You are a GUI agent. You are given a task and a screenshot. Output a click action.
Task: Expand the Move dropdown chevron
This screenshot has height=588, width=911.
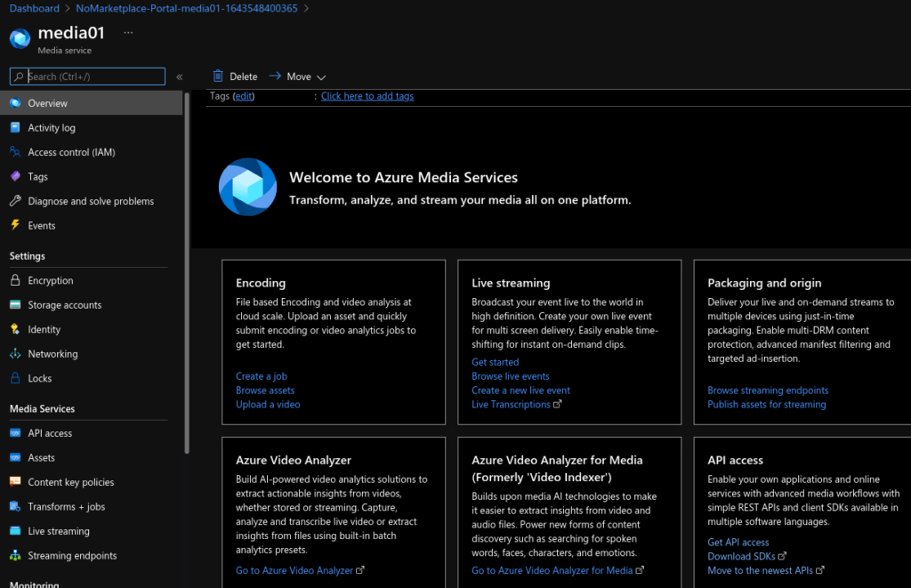pos(320,77)
